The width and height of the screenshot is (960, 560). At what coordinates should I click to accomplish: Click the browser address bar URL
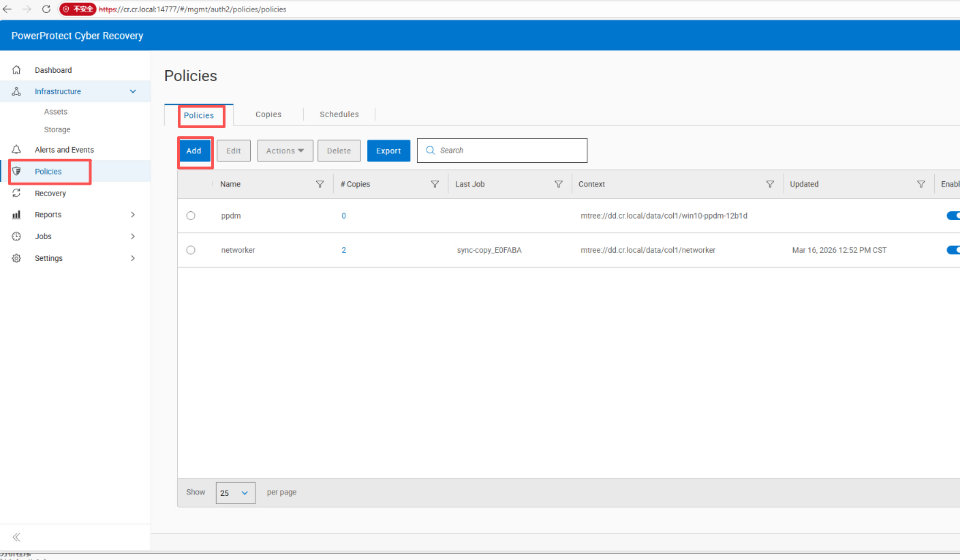click(192, 10)
